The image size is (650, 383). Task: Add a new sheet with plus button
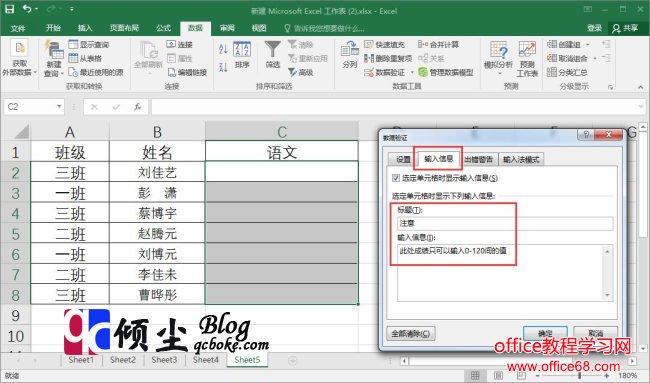[x=292, y=361]
